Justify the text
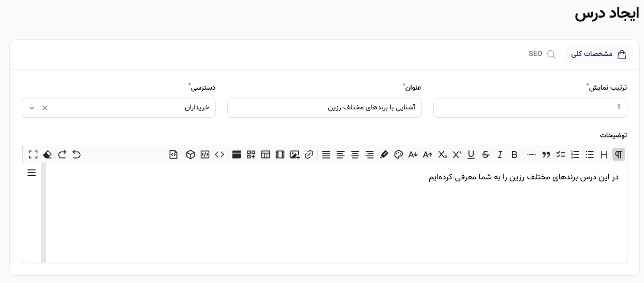The image size is (644, 283). [326, 154]
